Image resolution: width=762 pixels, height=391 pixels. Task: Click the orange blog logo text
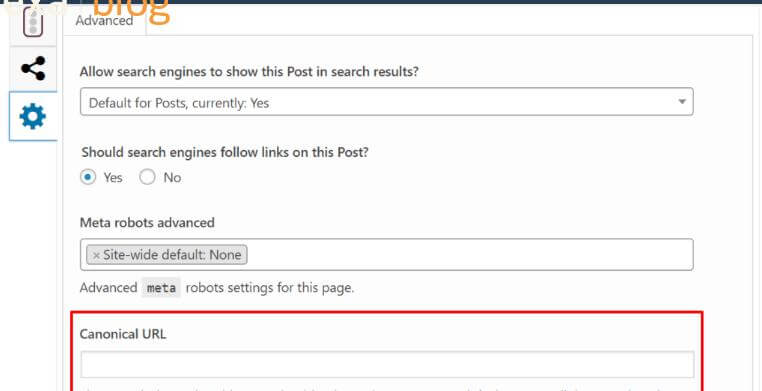click(x=130, y=11)
